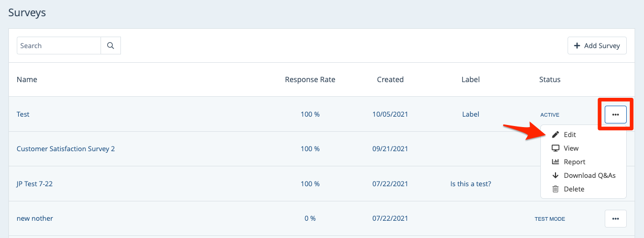
Task: Open the three-dot menu for Test survey
Action: [x=615, y=114]
